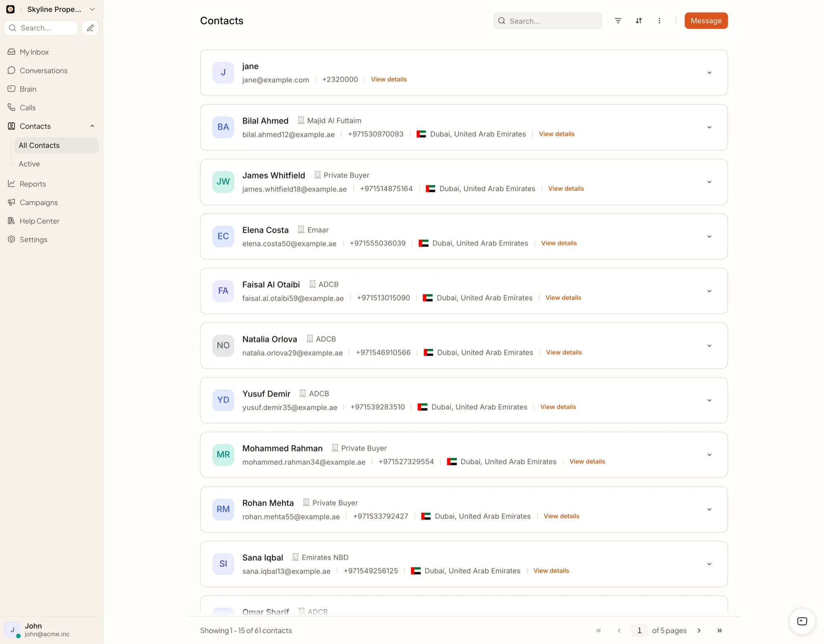This screenshot has width=825, height=644.
Task: Click the YD avatar for Yusuf Demir
Action: tap(223, 400)
